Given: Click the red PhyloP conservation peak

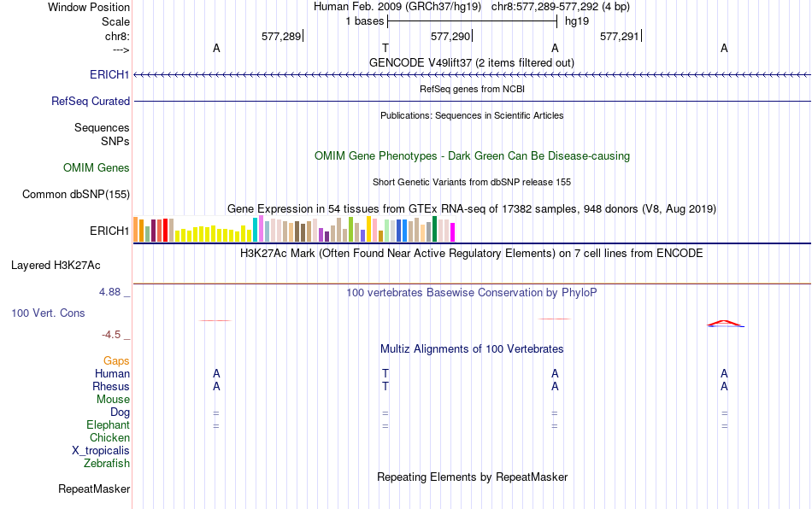Looking at the screenshot, I should tap(725, 324).
